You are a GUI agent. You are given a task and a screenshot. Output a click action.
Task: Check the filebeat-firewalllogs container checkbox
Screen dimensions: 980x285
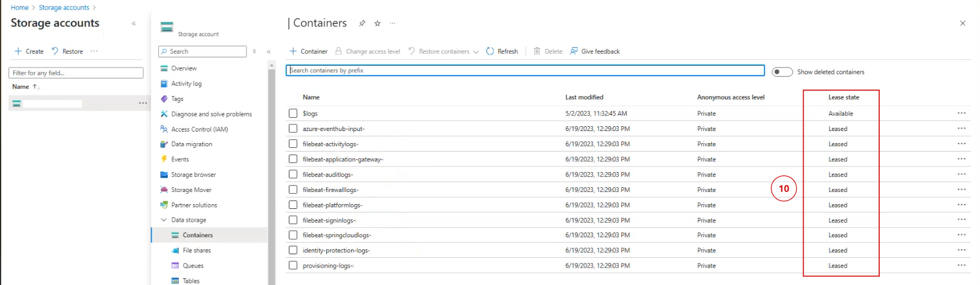293,190
